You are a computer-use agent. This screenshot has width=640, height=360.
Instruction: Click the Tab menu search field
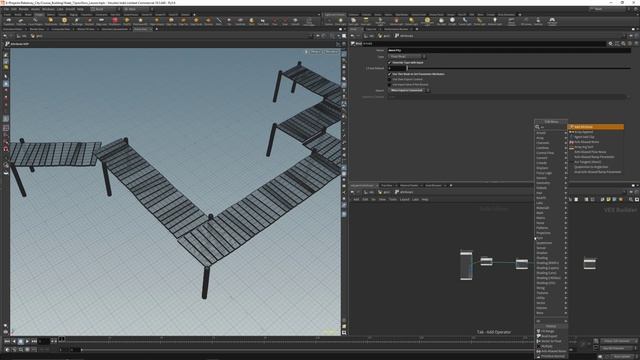coord(553,127)
